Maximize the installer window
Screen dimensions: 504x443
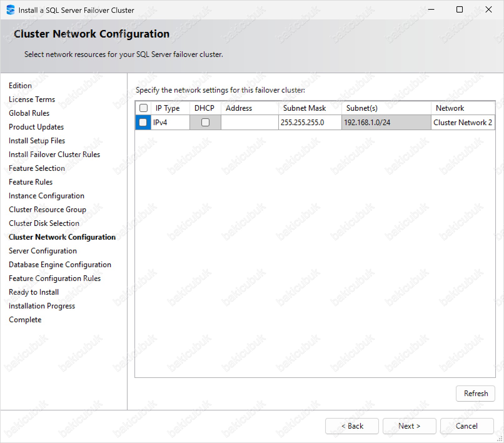click(x=459, y=10)
